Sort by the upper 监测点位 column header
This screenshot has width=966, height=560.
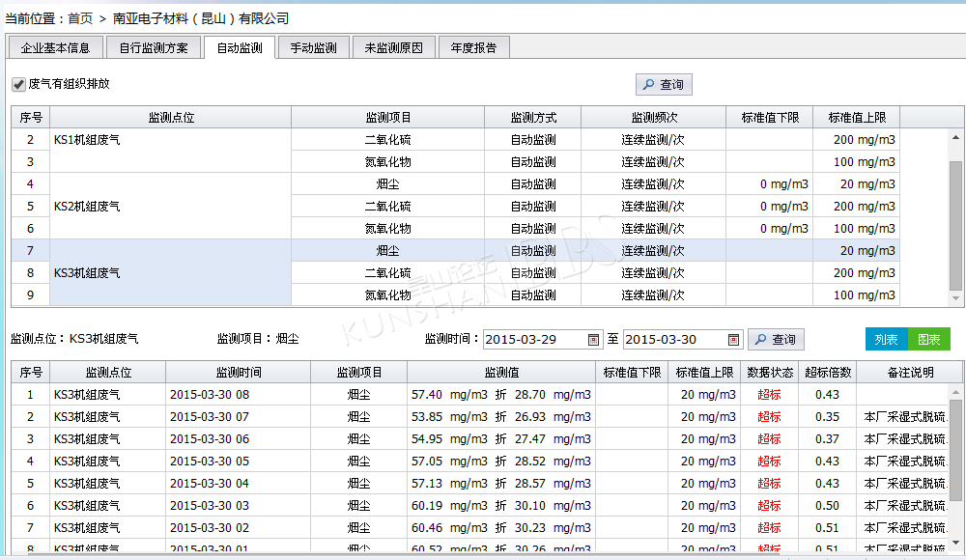coord(171,117)
